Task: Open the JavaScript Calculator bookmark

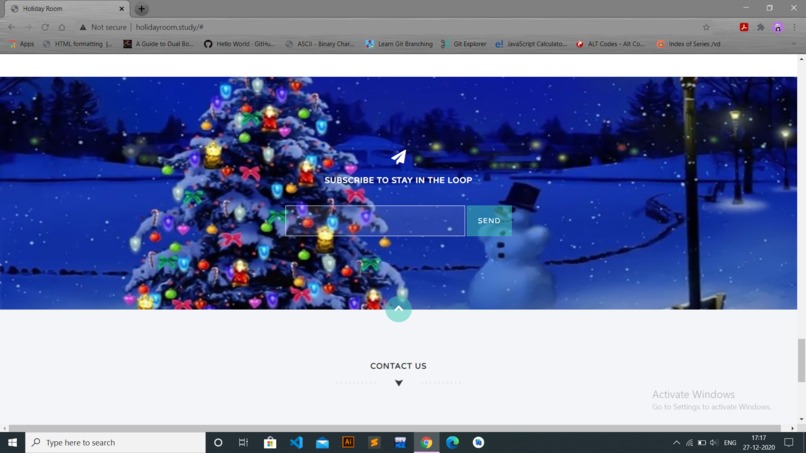Action: point(531,44)
